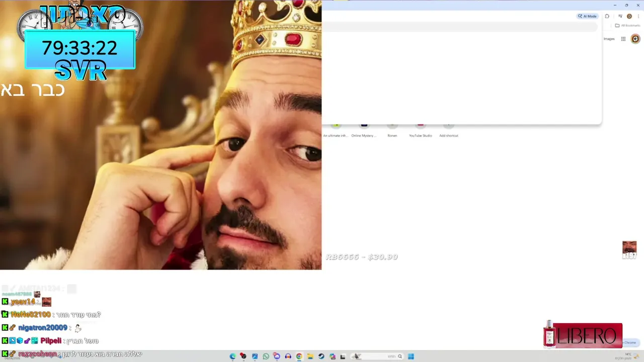Open the Chrome toolbar profile avatar
Screen dimensions: 644x362
(x=629, y=16)
